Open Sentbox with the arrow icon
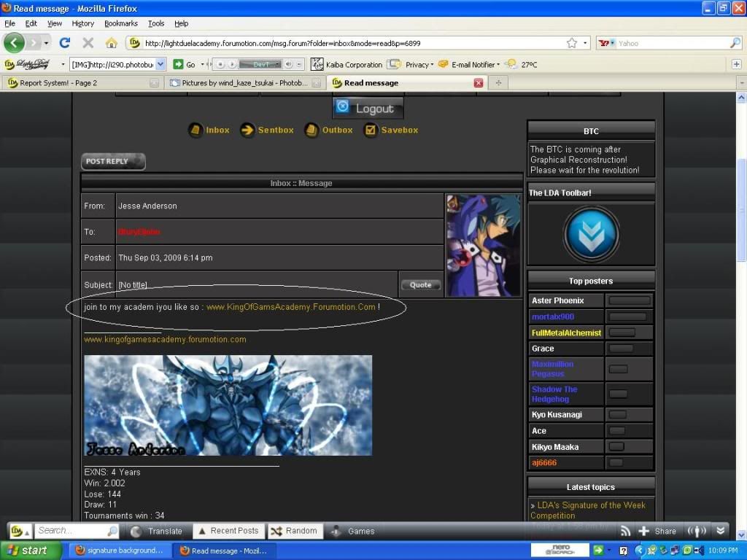Image resolution: width=747 pixels, height=560 pixels. pyautogui.click(x=247, y=130)
